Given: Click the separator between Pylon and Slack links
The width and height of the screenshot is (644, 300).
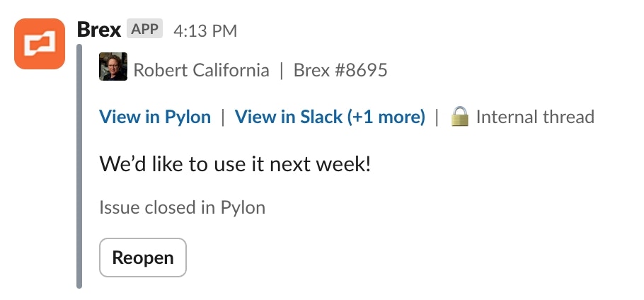Looking at the screenshot, I should click(223, 117).
